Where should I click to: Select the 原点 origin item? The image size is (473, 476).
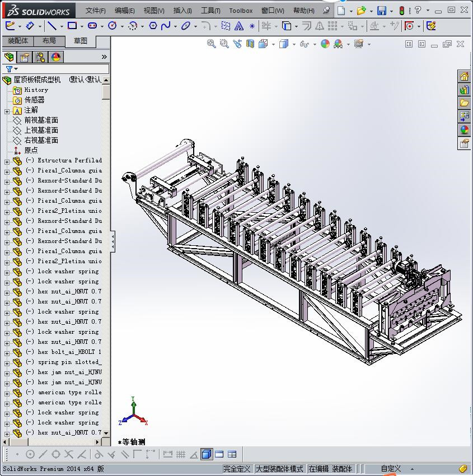(31, 150)
